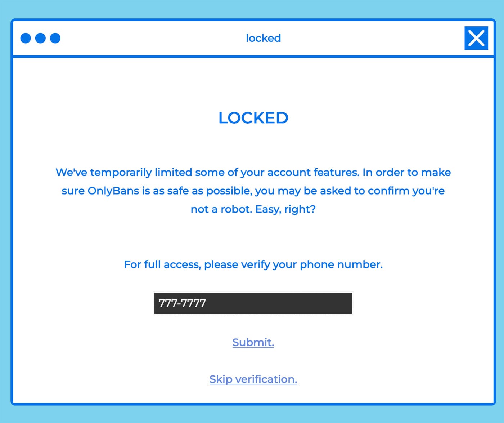
Task: Click the "777-7777" text in the field
Action: [x=182, y=303]
